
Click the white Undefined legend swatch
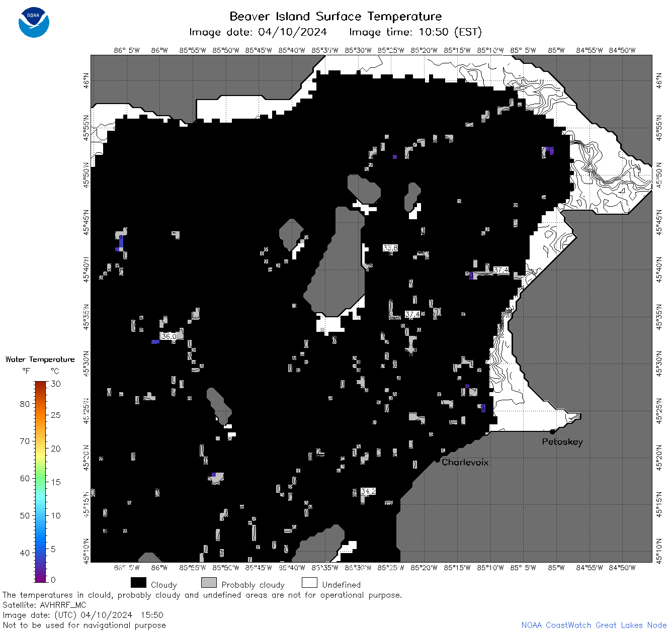coord(309,583)
